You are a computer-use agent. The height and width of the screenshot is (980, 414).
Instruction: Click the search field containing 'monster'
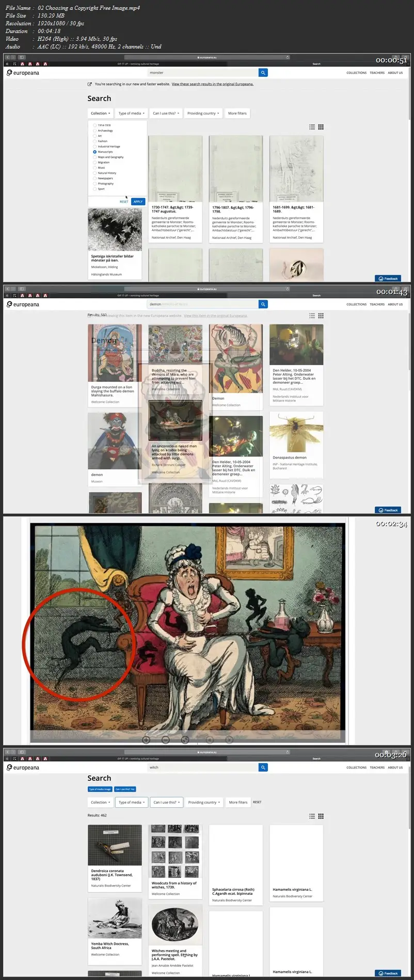[202, 73]
